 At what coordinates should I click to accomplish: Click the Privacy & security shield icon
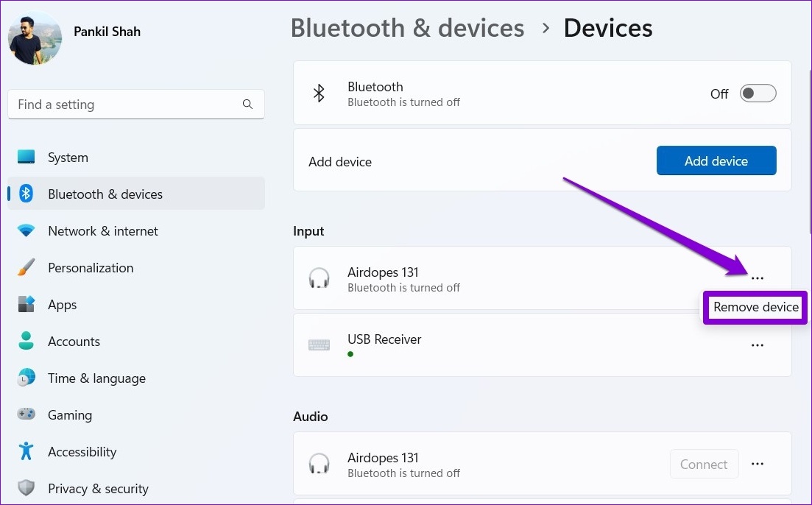(x=27, y=489)
